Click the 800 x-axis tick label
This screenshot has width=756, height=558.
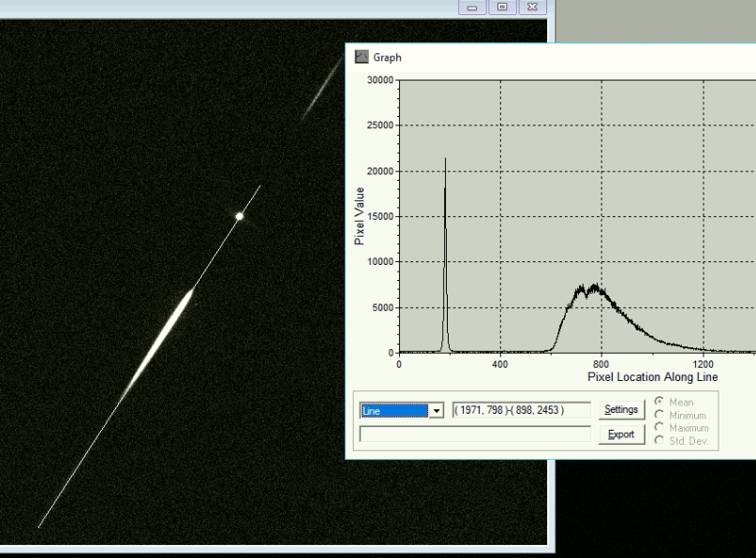pyautogui.click(x=601, y=364)
